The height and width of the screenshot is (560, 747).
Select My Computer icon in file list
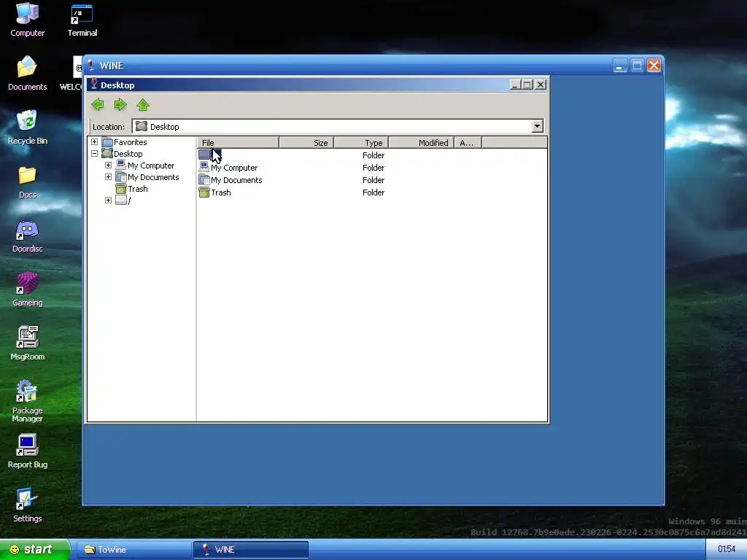tap(204, 167)
